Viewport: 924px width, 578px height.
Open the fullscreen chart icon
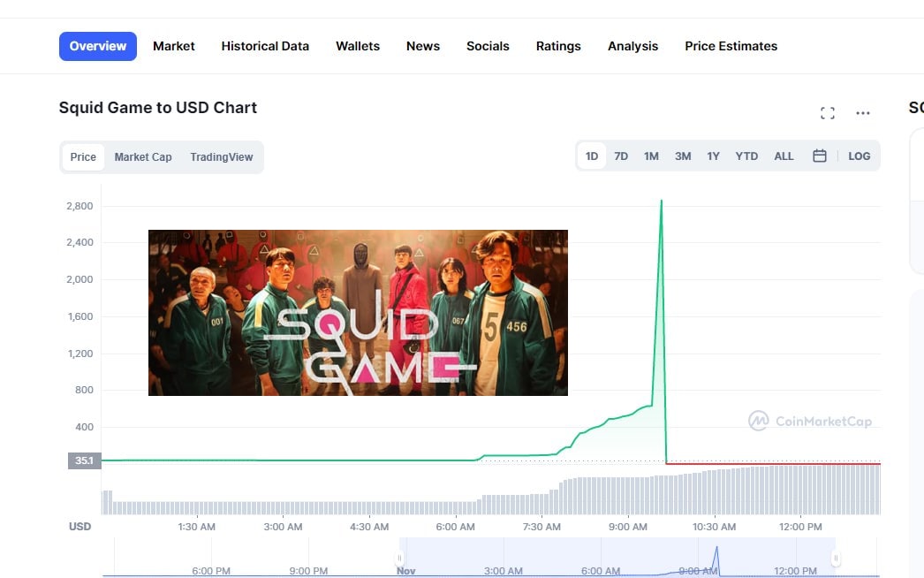click(828, 113)
